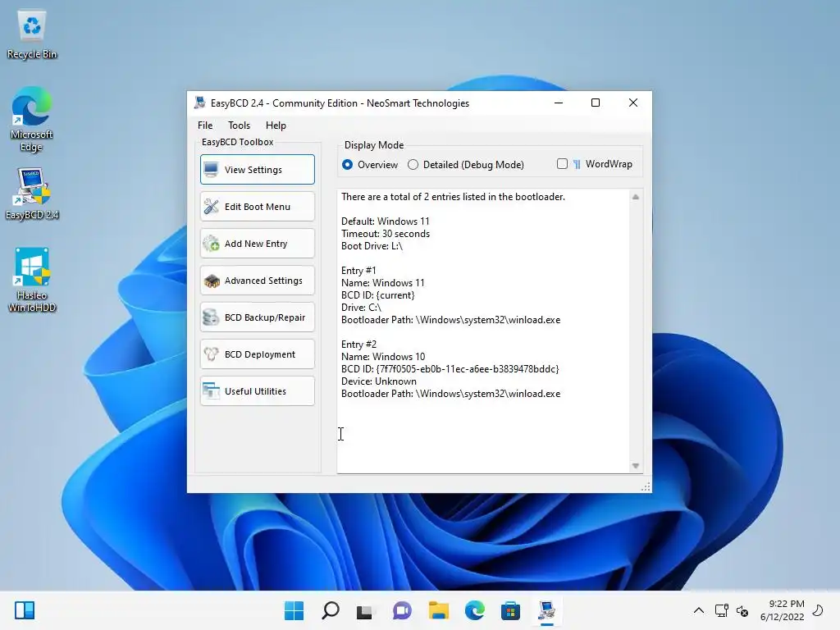Click text 'Device: Unknown'
Image resolution: width=840 pixels, height=630 pixels.
379,381
